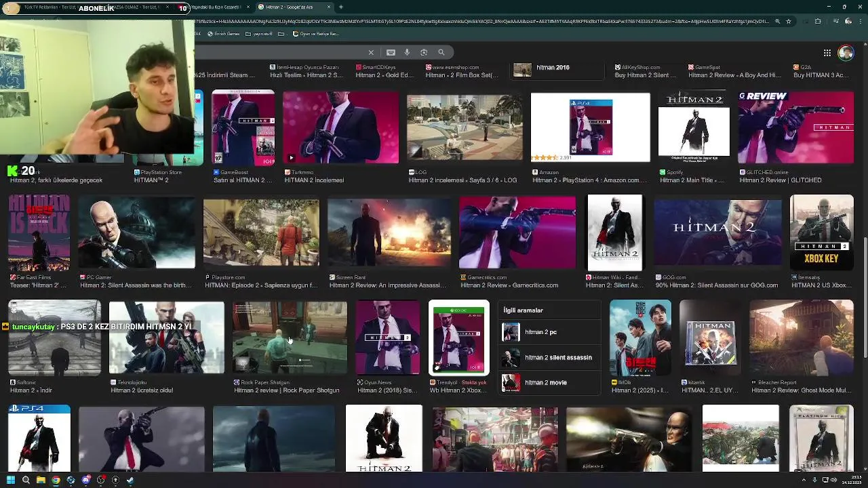Click the taskbar volume icon
Viewport: 868px width, 488px height.
click(x=833, y=480)
